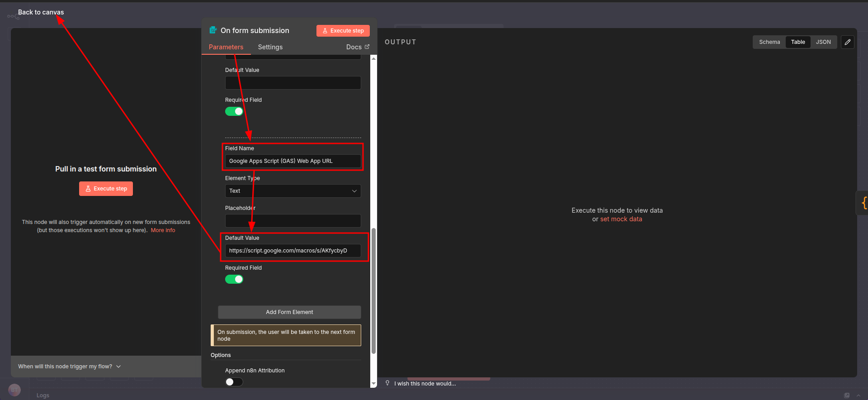Click the parameters panel vertical scrollbar
This screenshot has width=868, height=400.
point(373,290)
